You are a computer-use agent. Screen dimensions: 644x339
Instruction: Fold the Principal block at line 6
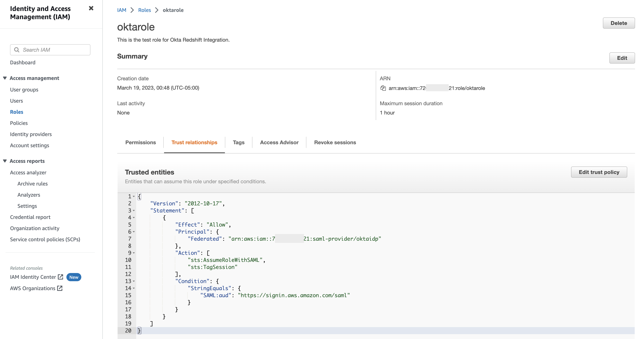(x=134, y=232)
